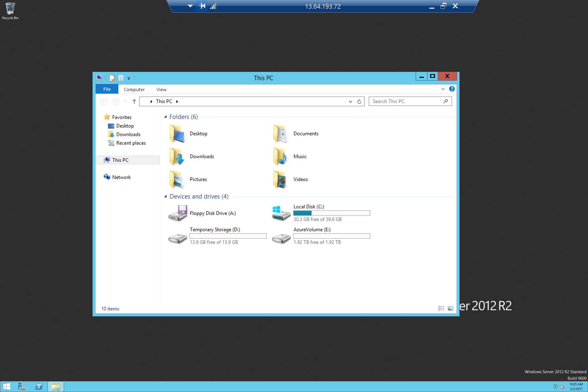Check the free space bar of Local Disk (C:)
588x392 pixels.
click(x=332, y=213)
